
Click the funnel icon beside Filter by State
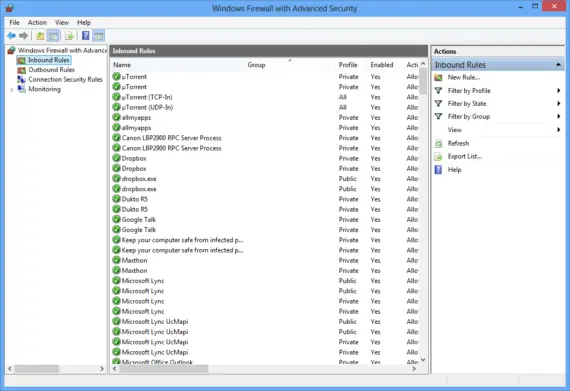pyautogui.click(x=438, y=104)
